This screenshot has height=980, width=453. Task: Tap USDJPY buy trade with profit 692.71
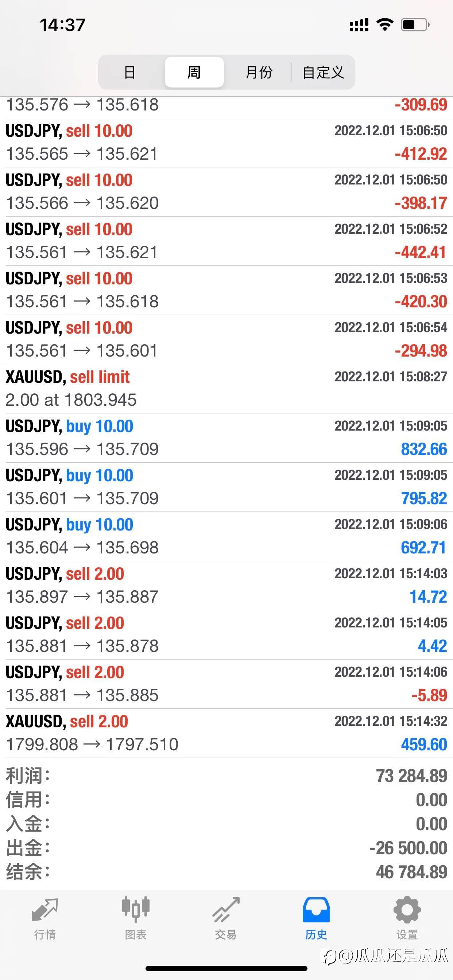tap(226, 536)
